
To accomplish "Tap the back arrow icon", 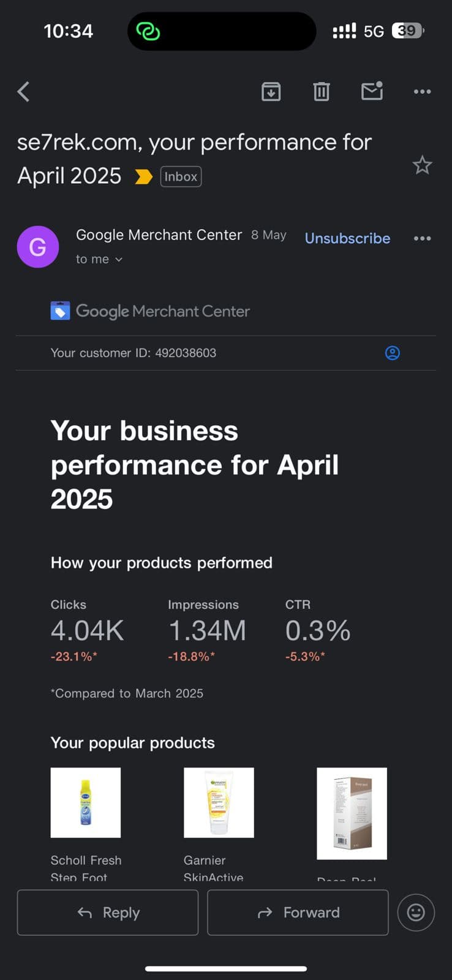I will 24,92.
